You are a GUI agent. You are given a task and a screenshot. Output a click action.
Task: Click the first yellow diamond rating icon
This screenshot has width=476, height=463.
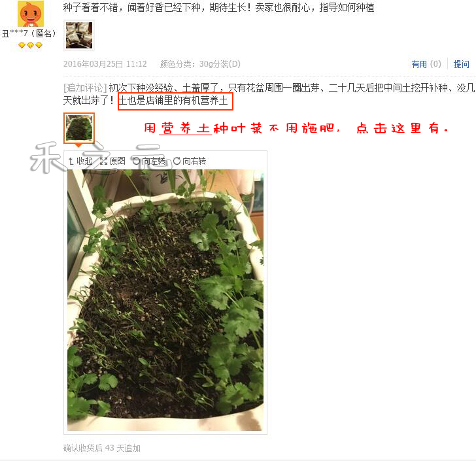tap(22, 46)
